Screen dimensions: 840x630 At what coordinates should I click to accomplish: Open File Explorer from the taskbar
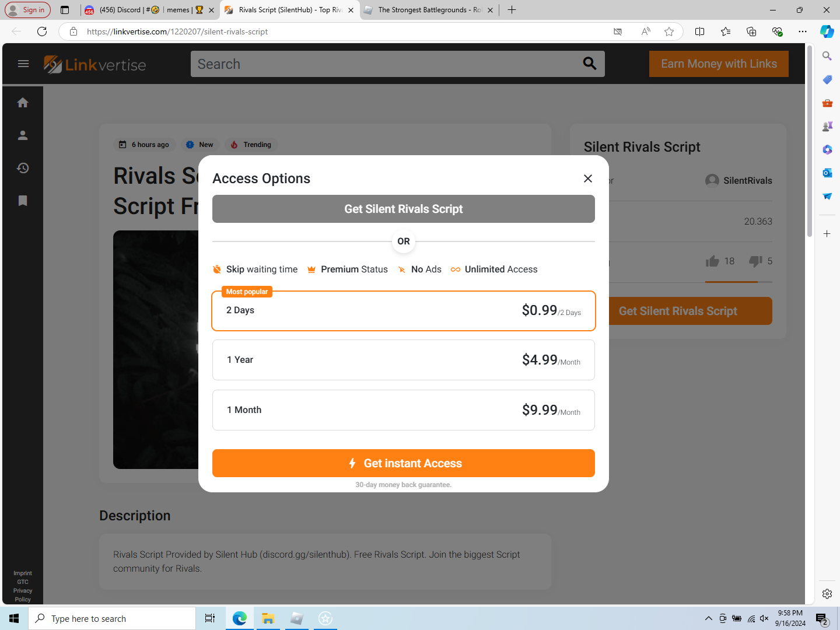pos(268,618)
